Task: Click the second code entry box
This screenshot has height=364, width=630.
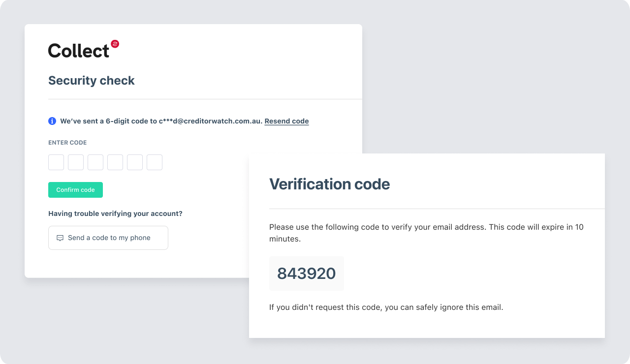Action: (x=75, y=162)
